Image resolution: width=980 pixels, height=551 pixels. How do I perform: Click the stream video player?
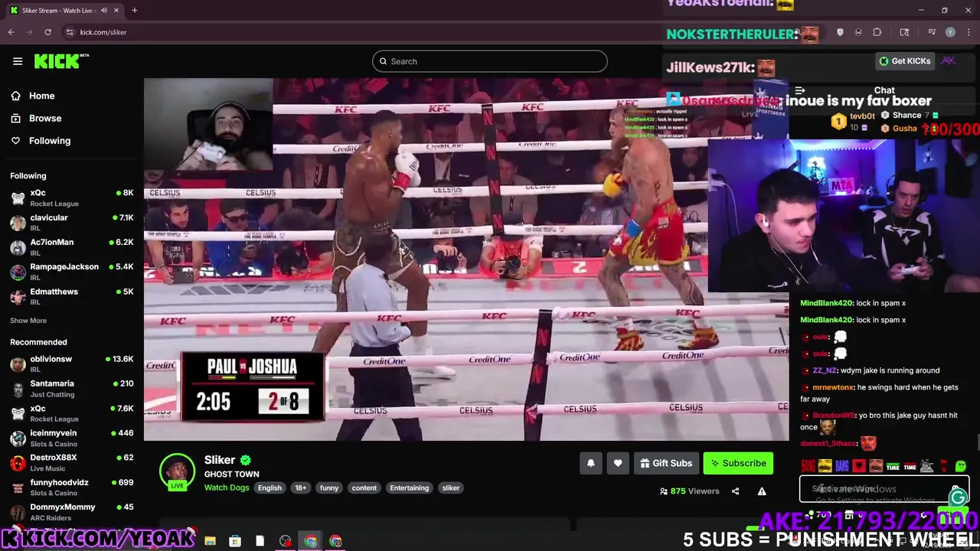pyautogui.click(x=466, y=259)
